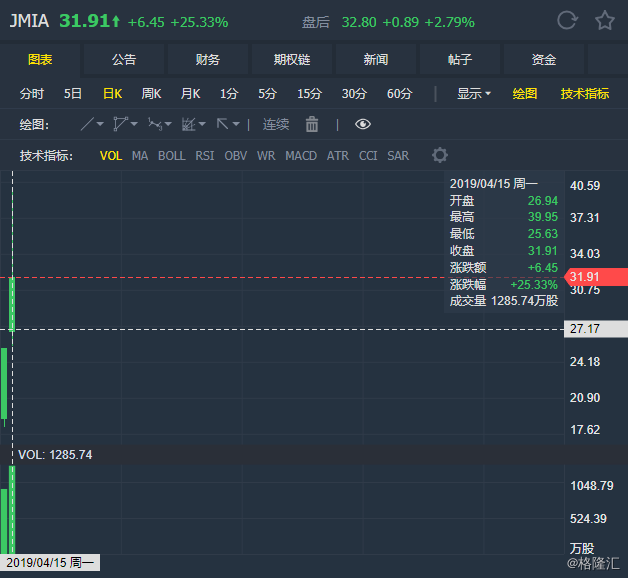Expand Fibonacci grid tool dropdown arrow
This screenshot has height=578, width=628.
tap(202, 124)
